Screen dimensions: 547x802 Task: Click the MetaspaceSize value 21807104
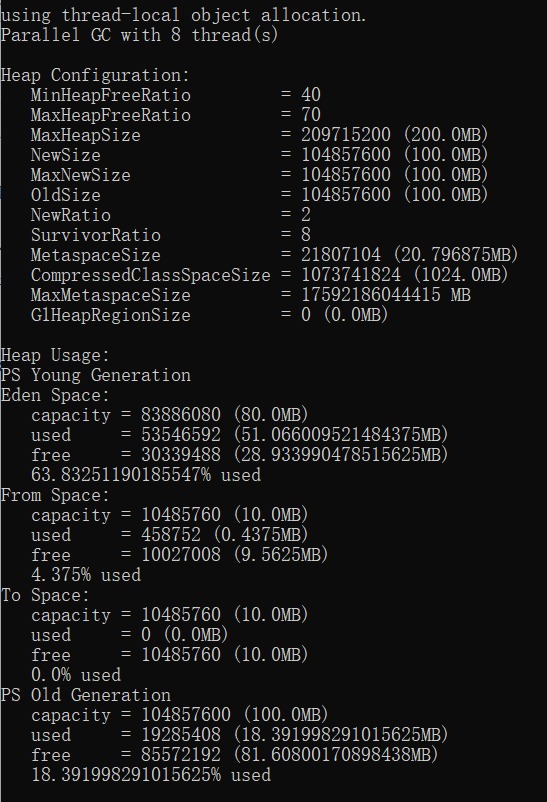point(341,255)
